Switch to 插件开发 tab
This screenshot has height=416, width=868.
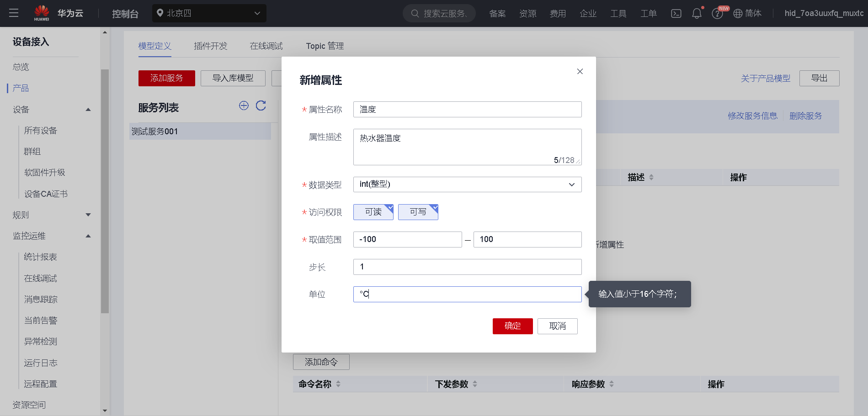click(211, 46)
